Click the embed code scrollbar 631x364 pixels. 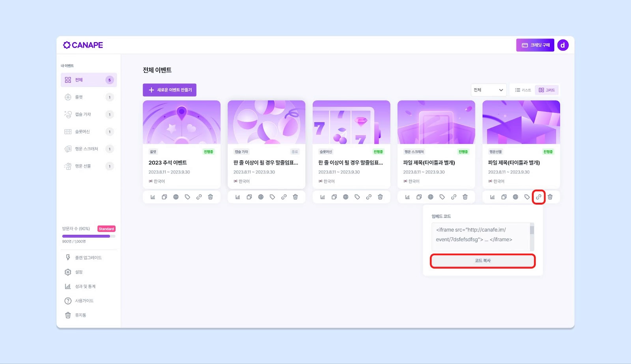(x=532, y=237)
